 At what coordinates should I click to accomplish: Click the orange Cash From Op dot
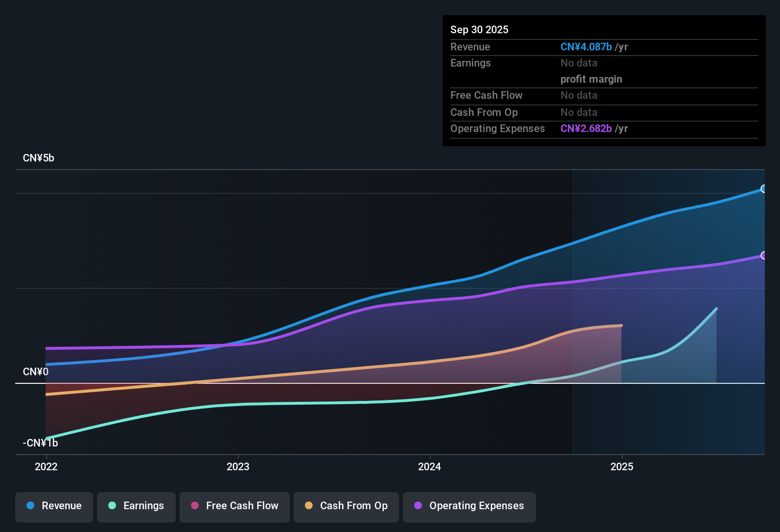coord(308,506)
